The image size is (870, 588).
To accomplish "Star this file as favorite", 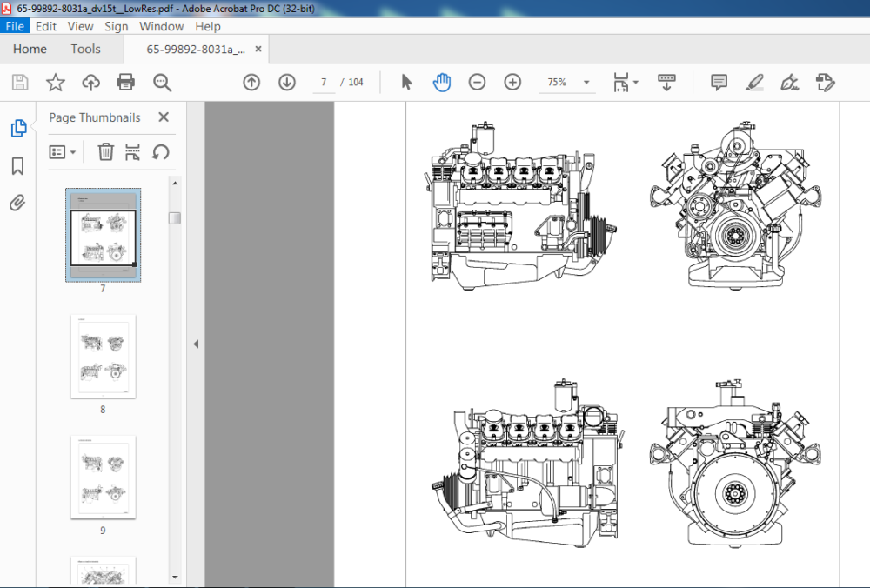I will (55, 83).
